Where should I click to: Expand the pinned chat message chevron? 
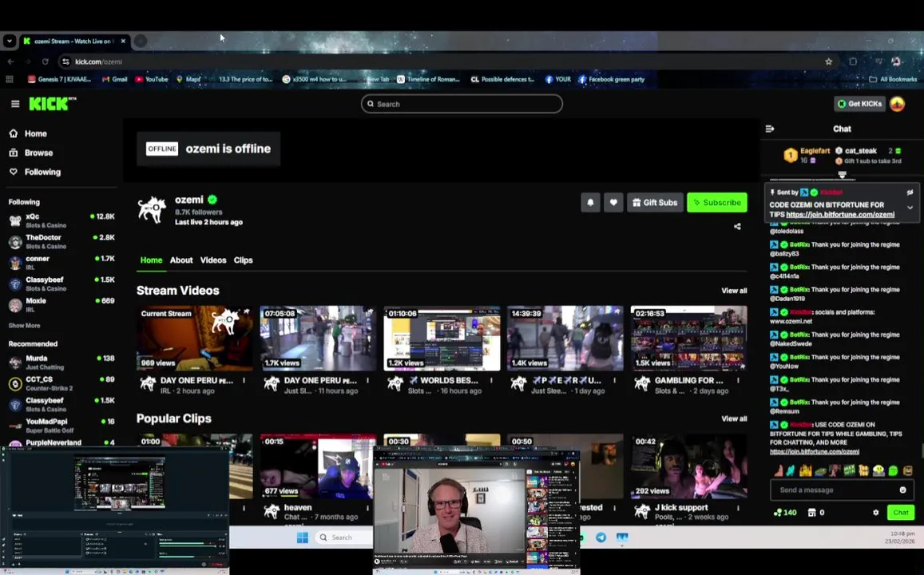[x=910, y=208]
